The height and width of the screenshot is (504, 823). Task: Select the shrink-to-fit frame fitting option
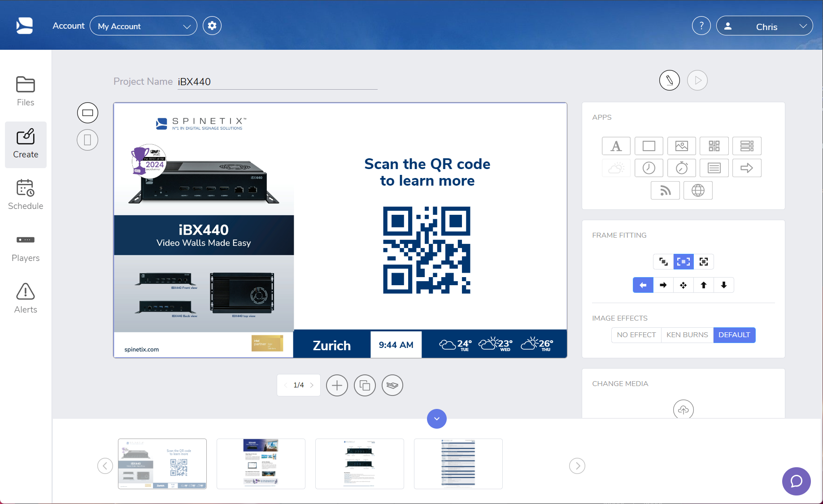[663, 261]
